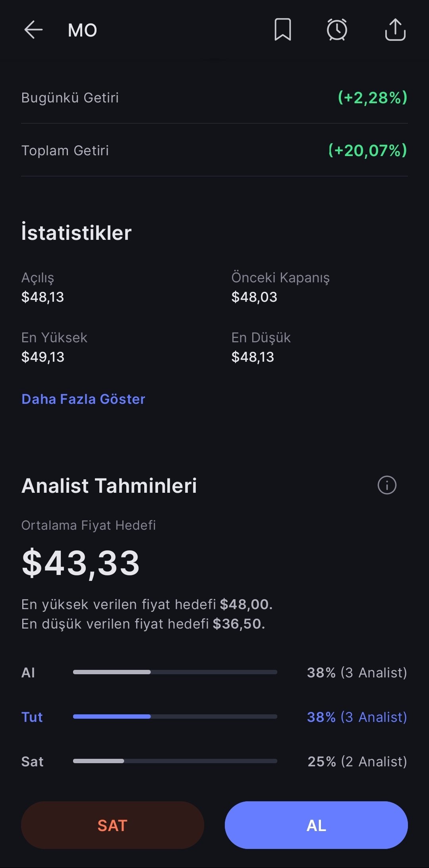This screenshot has width=429, height=868.
Task: Bookmark the MO stock
Action: [282, 30]
